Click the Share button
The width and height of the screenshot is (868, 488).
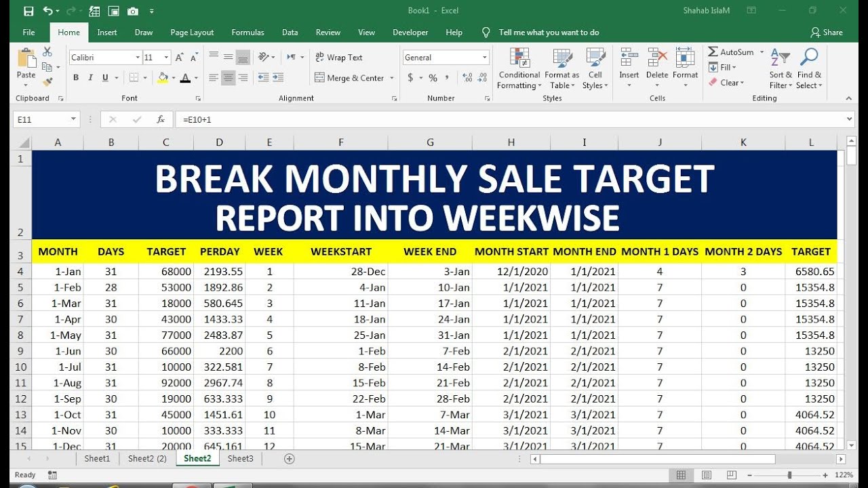point(827,33)
